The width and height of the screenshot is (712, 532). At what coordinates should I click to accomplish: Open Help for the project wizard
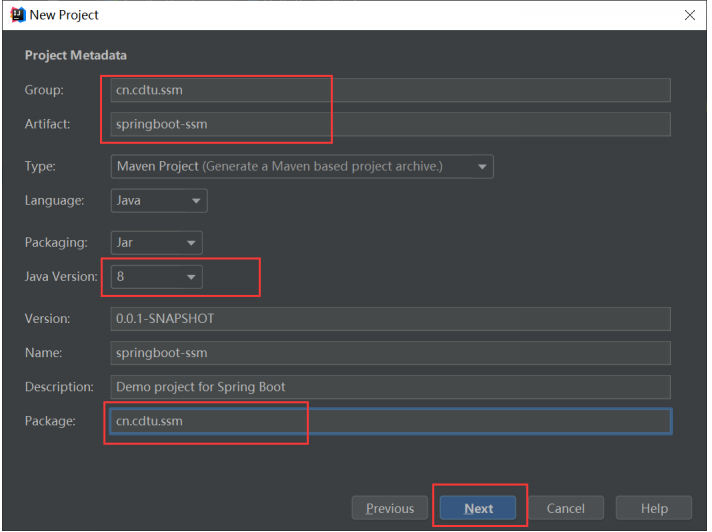pos(654,508)
